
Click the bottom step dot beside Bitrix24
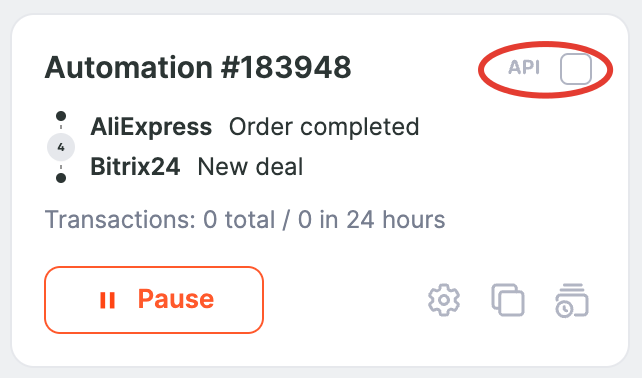[x=61, y=178]
